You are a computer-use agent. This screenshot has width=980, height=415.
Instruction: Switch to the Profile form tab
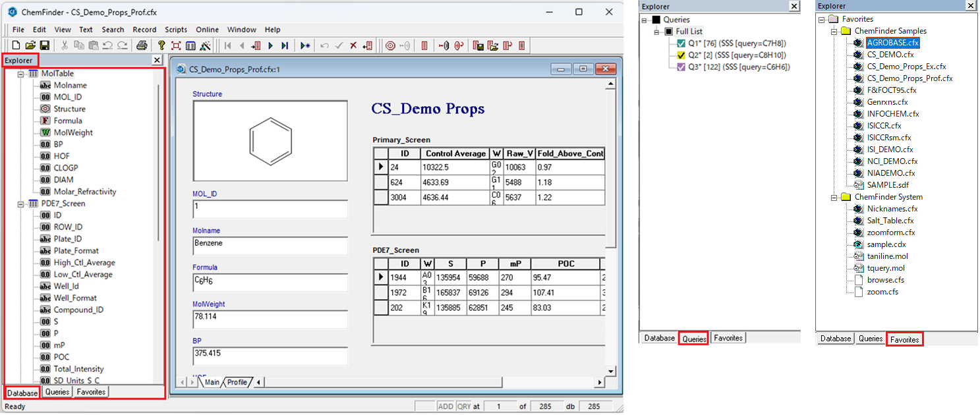pos(237,382)
